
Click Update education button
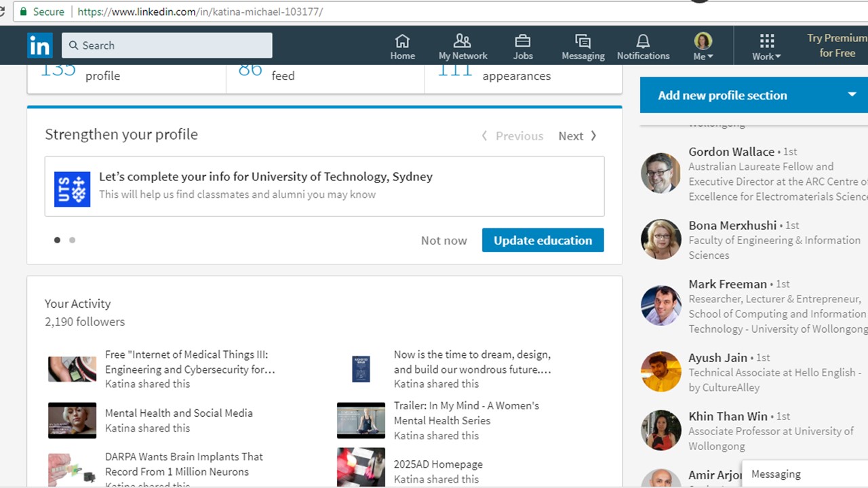[x=542, y=240]
